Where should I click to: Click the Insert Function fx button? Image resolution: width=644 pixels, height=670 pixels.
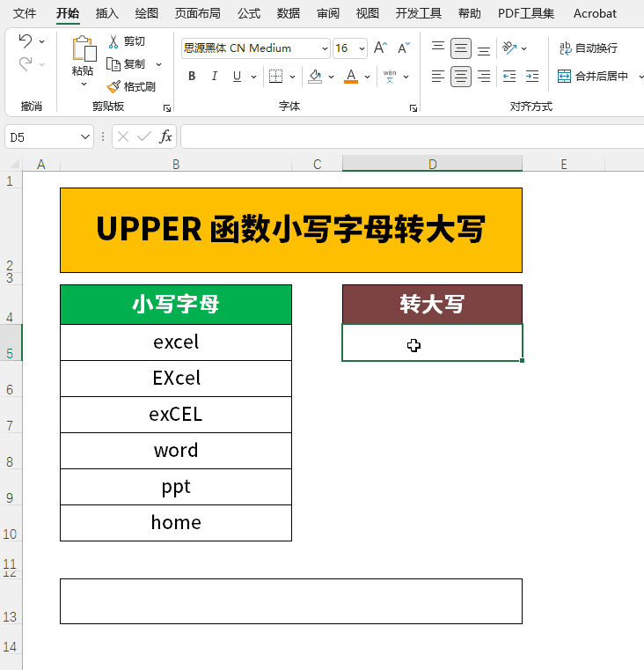165,136
